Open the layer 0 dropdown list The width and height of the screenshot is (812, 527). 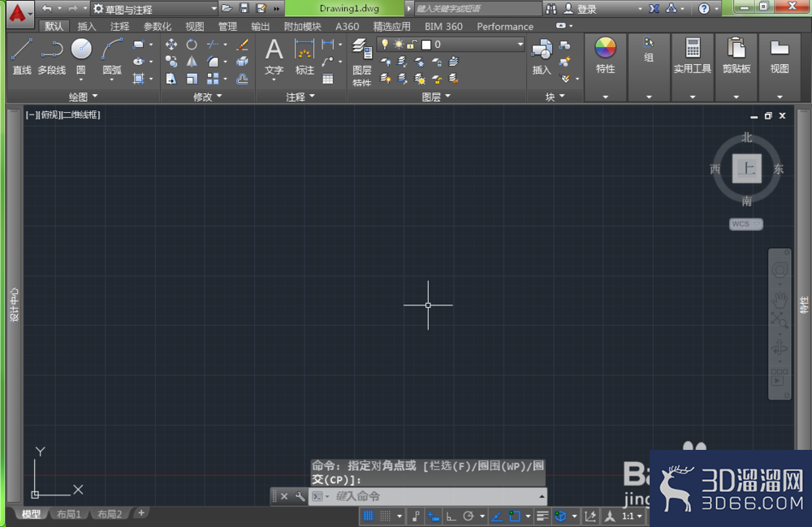tap(451, 45)
